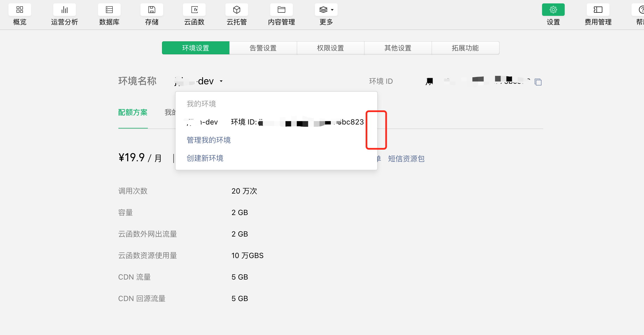Screen dimensions: 644x335
Task: Open the 短信资源包 link
Action: coord(406,159)
